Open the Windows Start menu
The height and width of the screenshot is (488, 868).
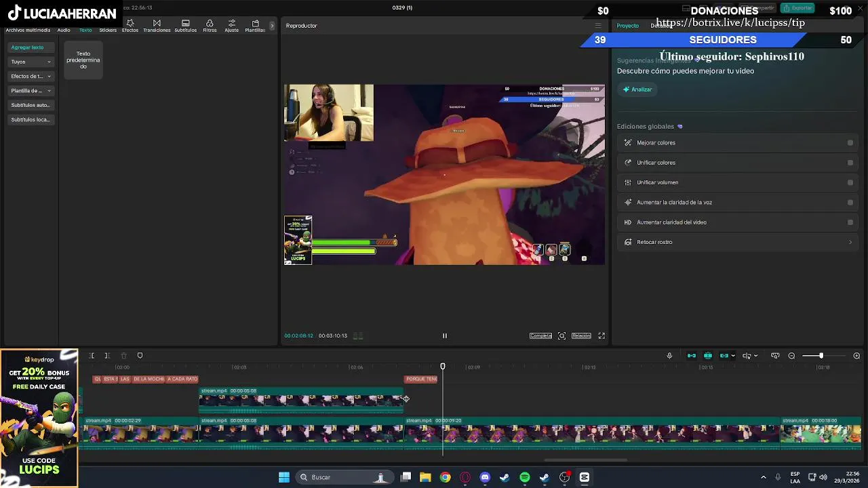click(284, 477)
